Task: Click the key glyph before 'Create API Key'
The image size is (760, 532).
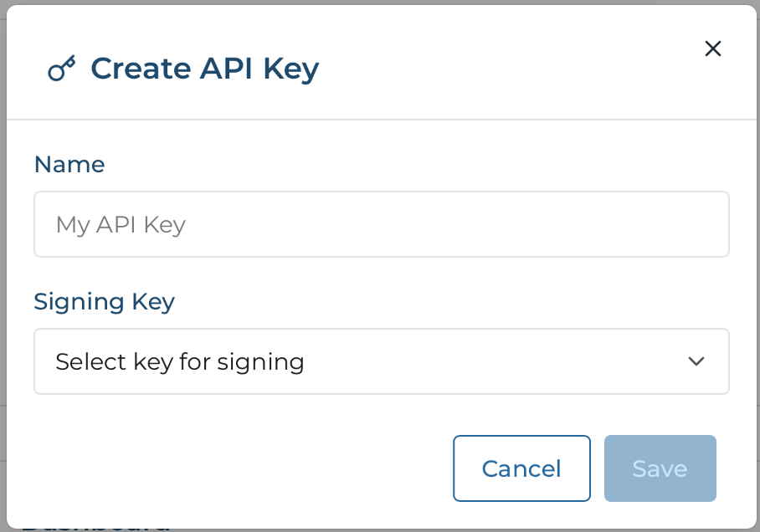Action: 62,69
